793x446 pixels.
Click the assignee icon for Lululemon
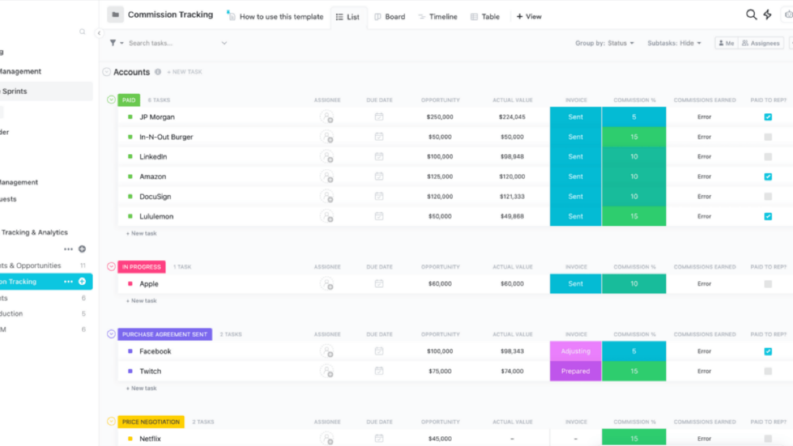[327, 216]
